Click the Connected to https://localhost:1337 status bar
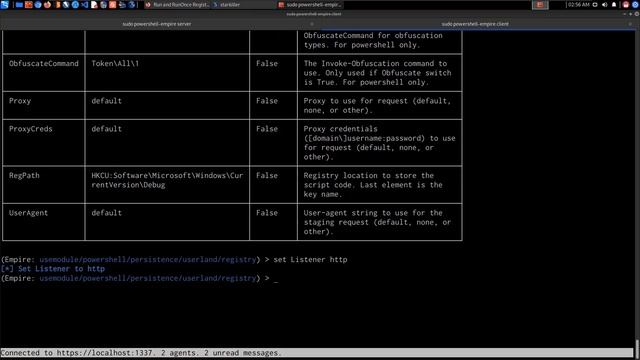Image resolution: width=640 pixels, height=360 pixels. 317,353
